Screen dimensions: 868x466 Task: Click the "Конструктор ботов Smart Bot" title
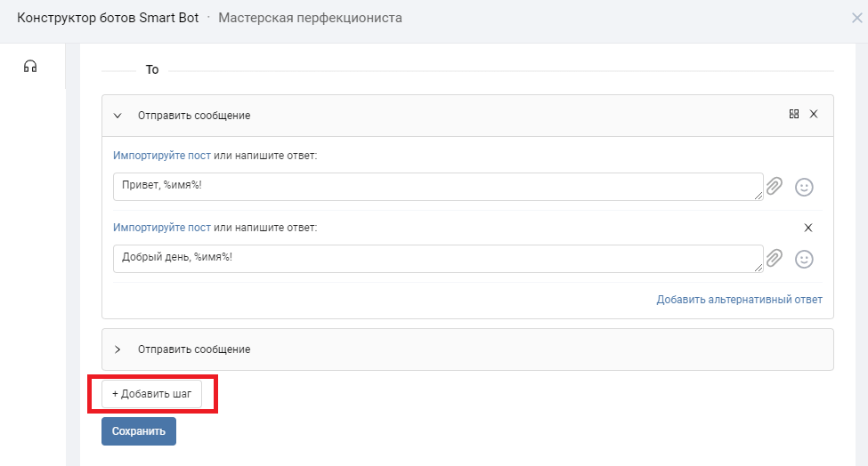pos(109,18)
